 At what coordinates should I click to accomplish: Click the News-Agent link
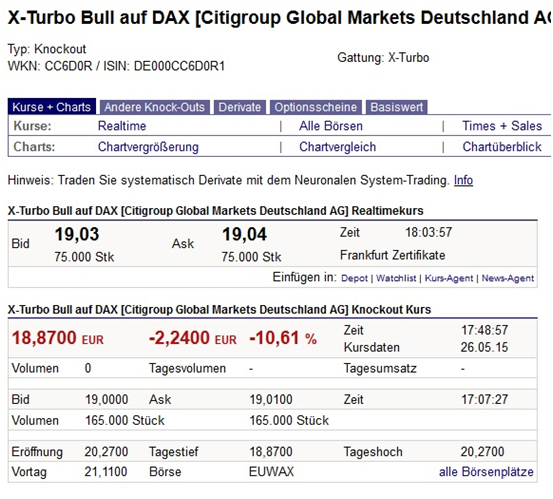click(x=508, y=278)
